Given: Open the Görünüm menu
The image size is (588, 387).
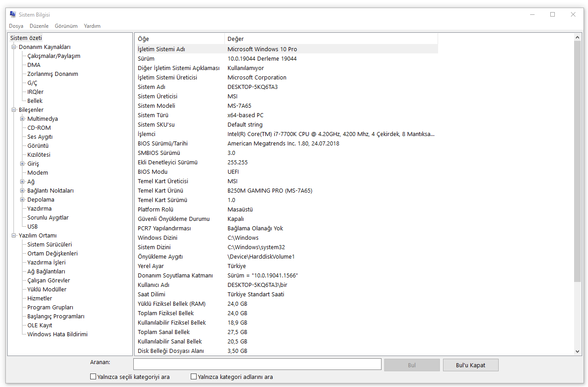Looking at the screenshot, I should click(66, 26).
